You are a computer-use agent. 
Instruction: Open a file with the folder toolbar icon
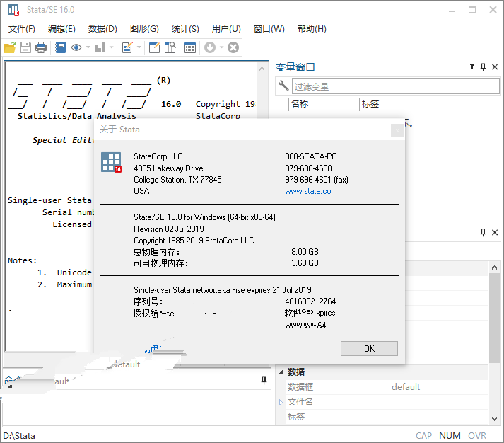[10, 48]
